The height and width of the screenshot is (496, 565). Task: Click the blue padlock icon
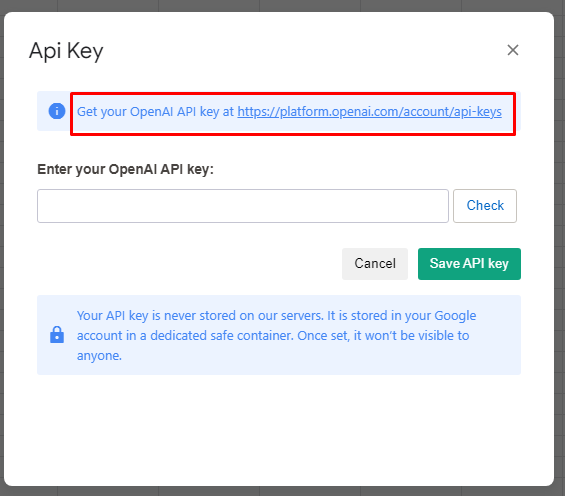[57, 335]
